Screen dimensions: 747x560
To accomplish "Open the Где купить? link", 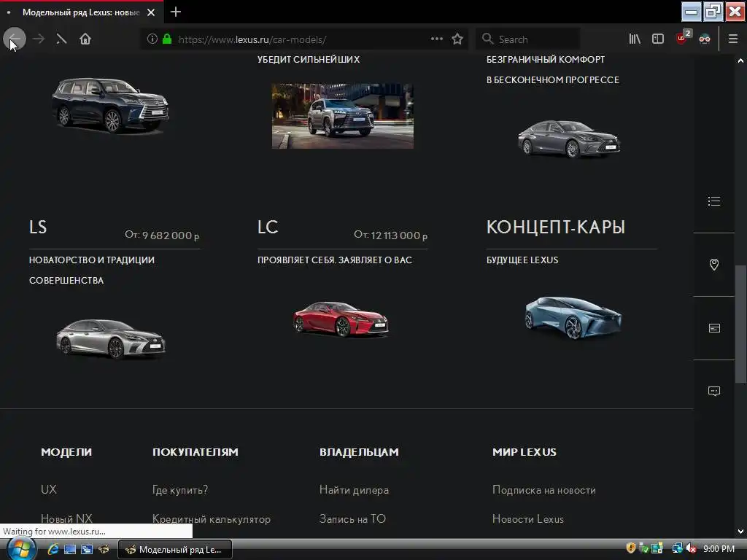I will click(180, 489).
